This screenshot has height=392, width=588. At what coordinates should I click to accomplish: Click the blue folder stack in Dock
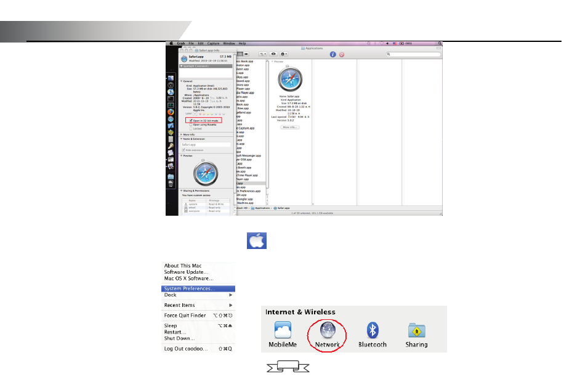(x=171, y=176)
